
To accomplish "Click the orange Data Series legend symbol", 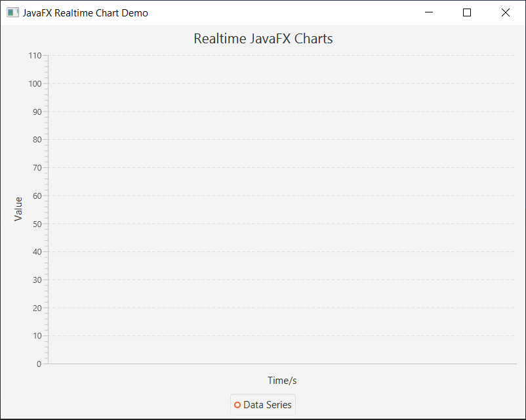I will [x=237, y=405].
